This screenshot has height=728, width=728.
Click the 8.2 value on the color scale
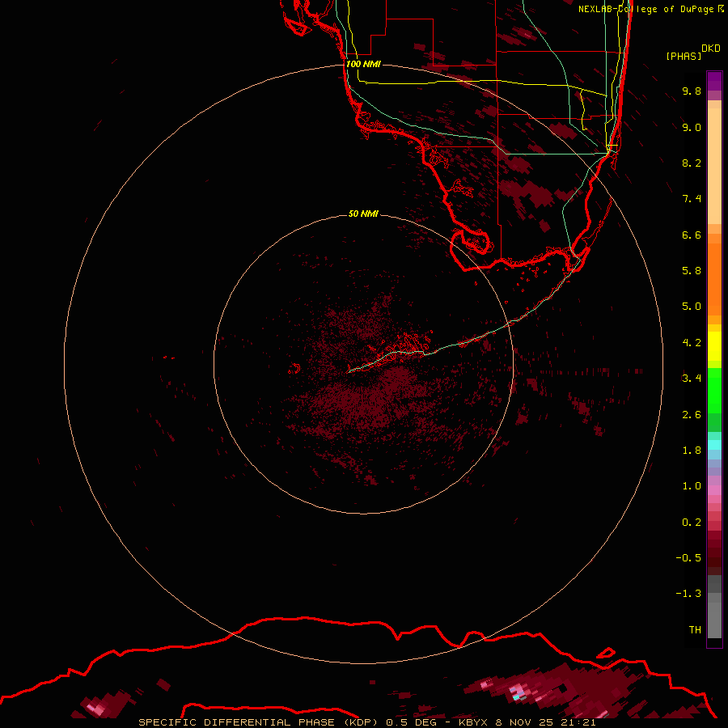[692, 163]
